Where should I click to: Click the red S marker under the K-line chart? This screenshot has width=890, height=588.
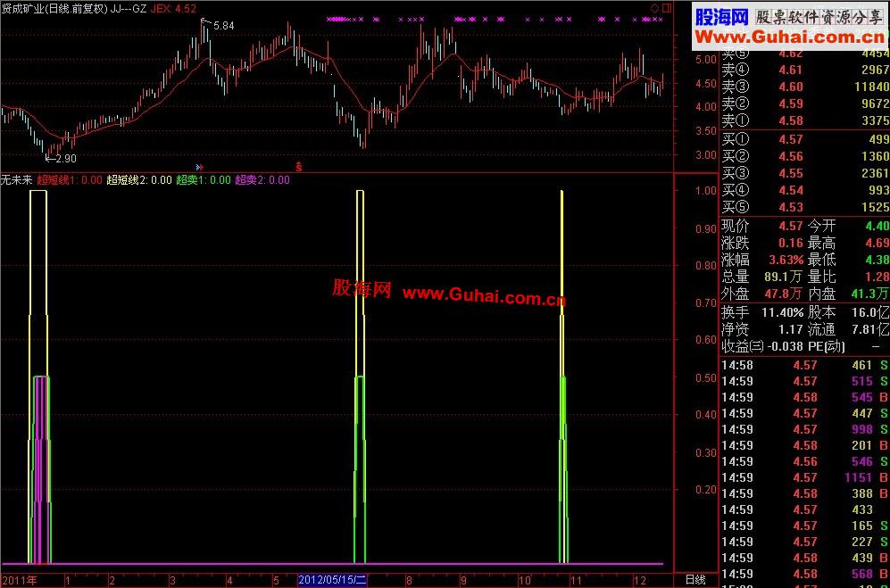[297, 166]
